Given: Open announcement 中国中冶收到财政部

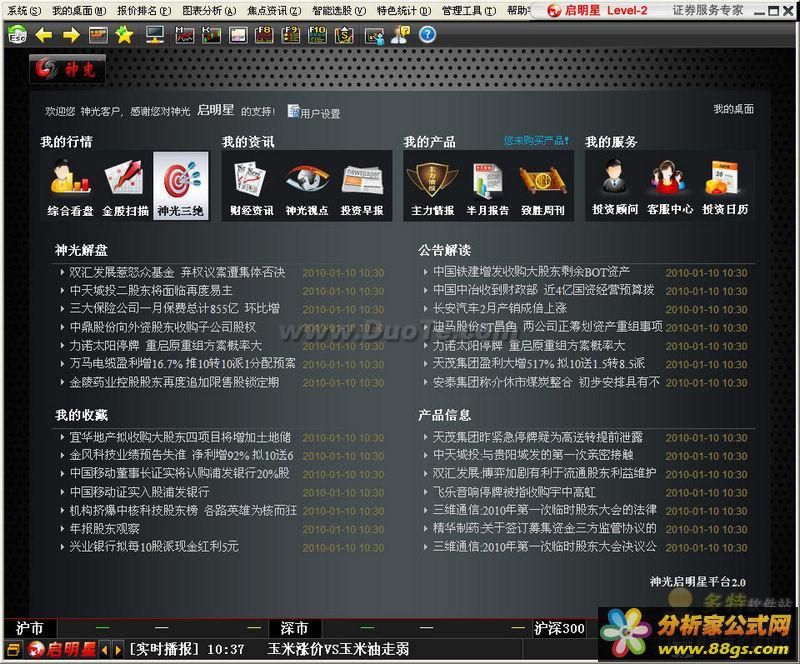Looking at the screenshot, I should pyautogui.click(x=543, y=290).
